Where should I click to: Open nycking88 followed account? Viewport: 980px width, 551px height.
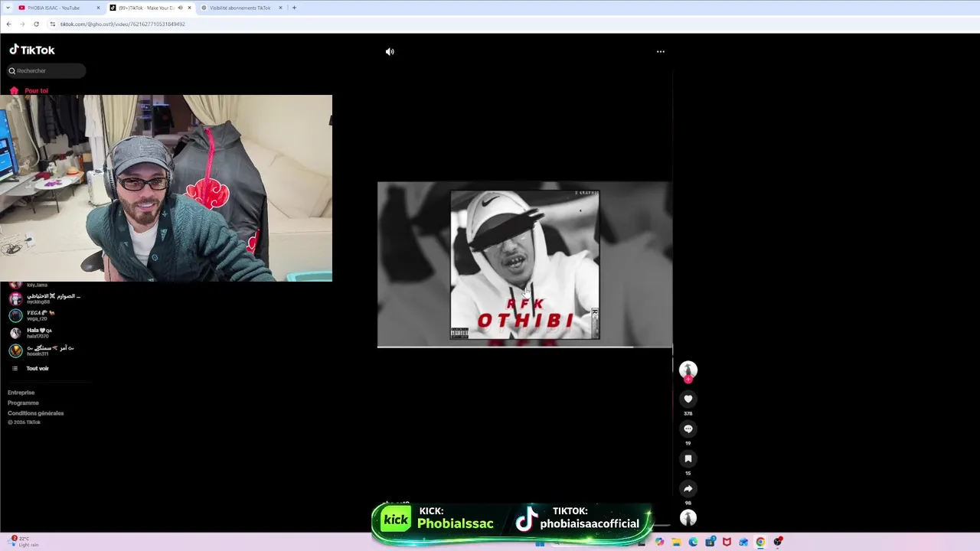[x=46, y=298]
